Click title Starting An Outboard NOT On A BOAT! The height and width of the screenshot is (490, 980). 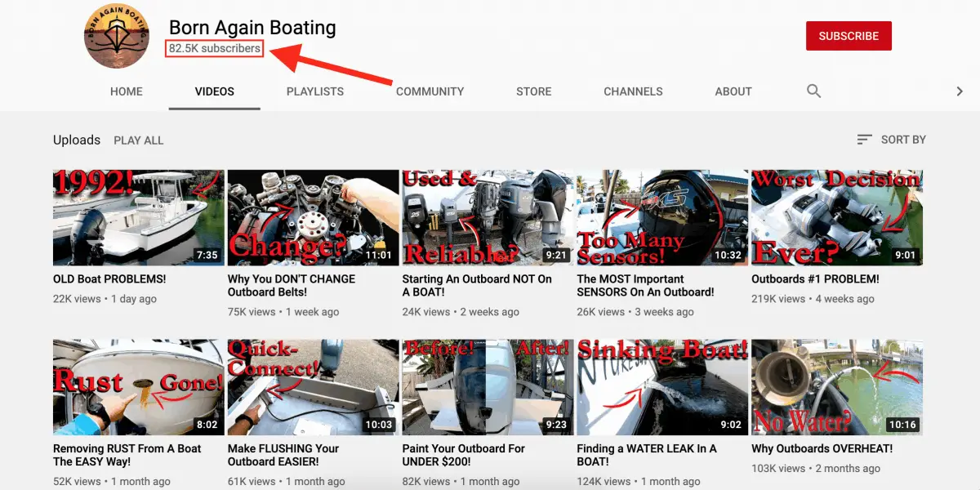point(477,286)
